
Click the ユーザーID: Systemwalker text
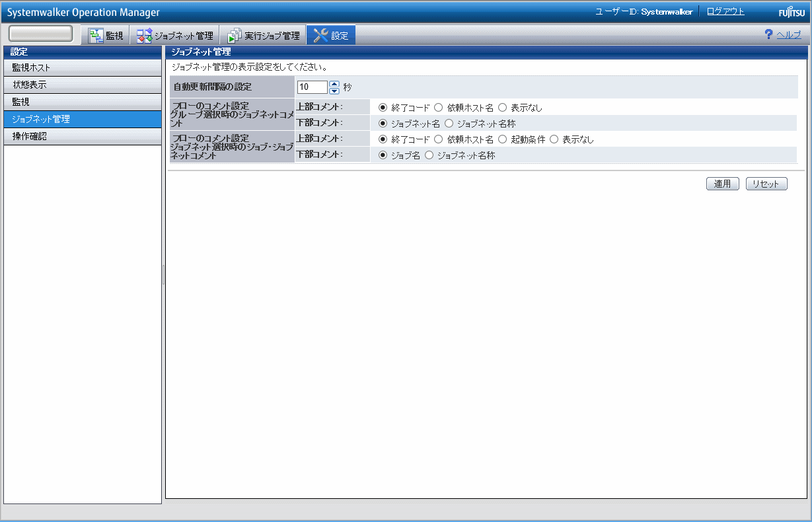pos(644,12)
